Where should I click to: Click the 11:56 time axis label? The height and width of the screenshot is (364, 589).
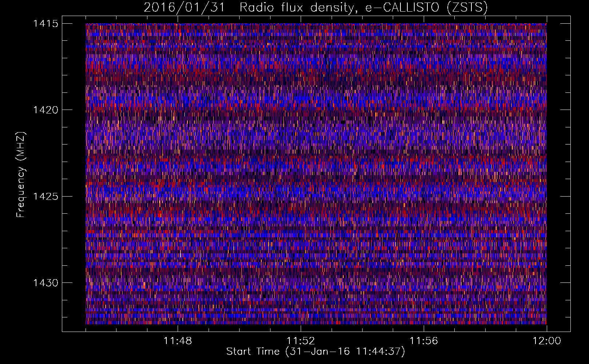(x=424, y=341)
